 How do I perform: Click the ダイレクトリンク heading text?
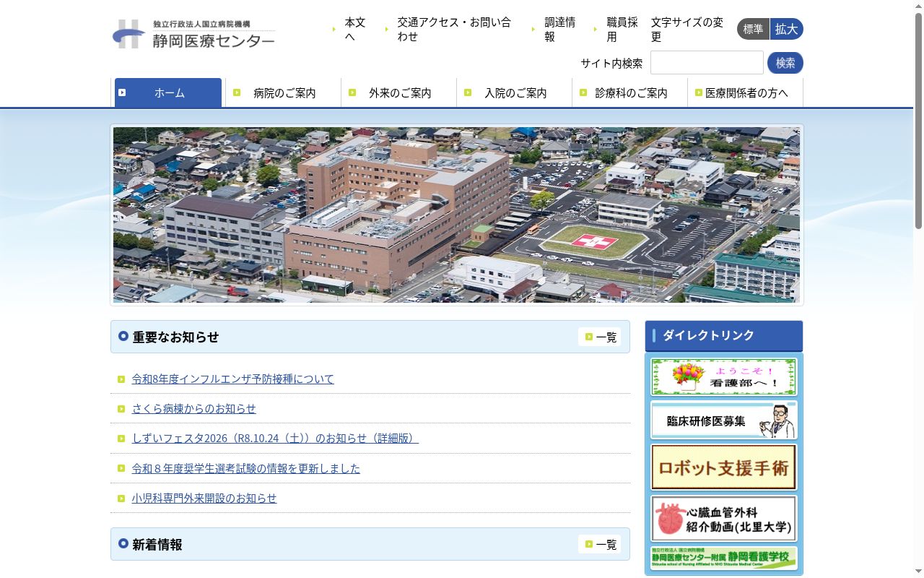coord(708,335)
